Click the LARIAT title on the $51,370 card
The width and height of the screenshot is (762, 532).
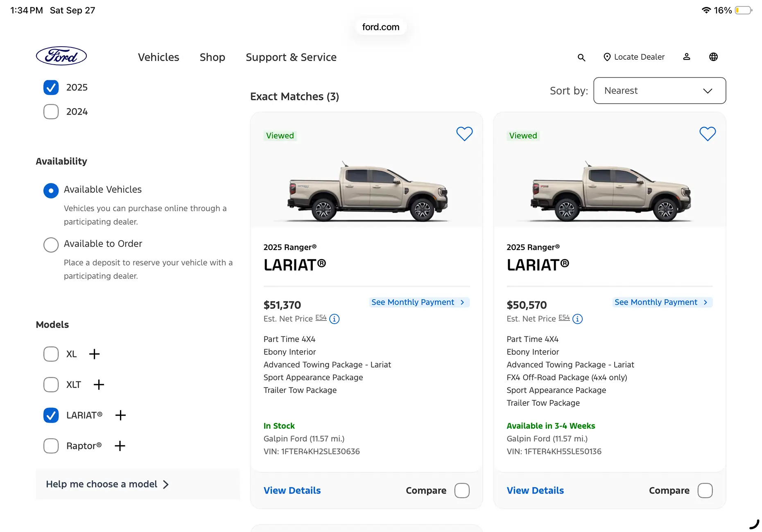coord(295,265)
